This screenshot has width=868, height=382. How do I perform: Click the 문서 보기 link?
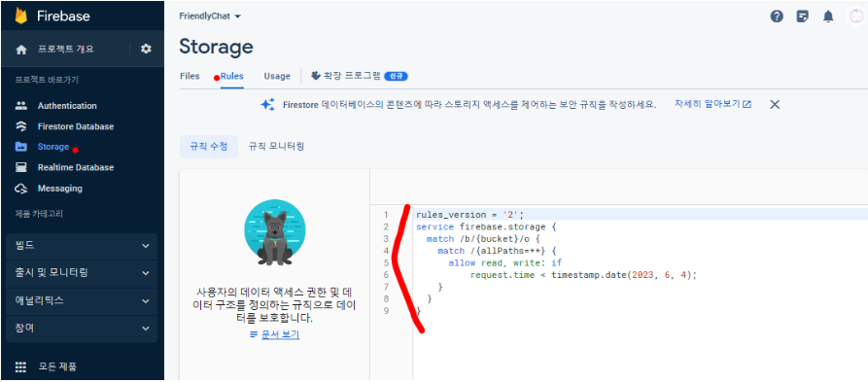pos(280,334)
